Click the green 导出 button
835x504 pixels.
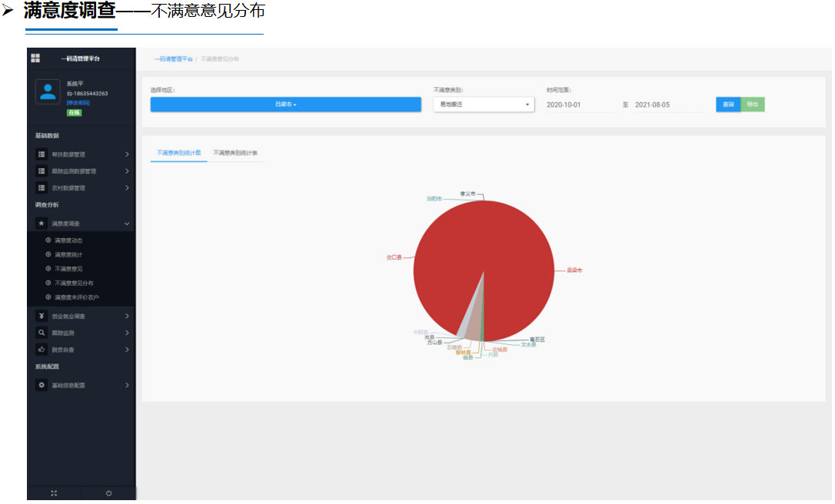tap(753, 104)
